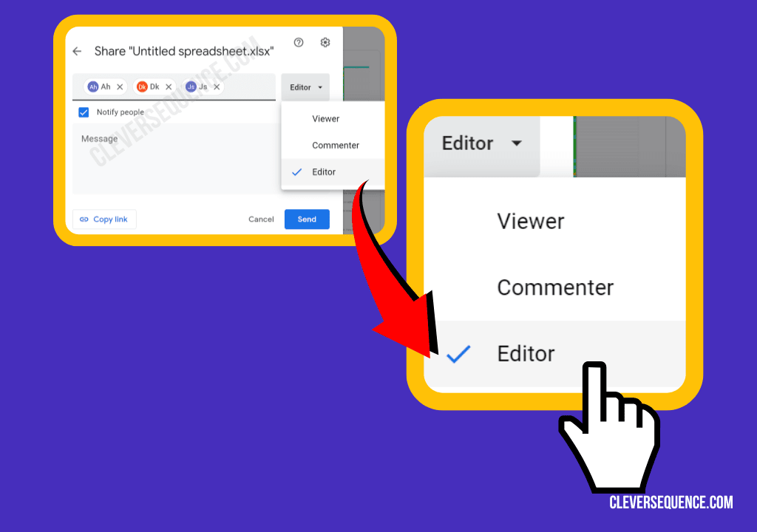Expand the enlarged Editor dropdown arrow
Viewport: 757px width, 532px height.
516,143
